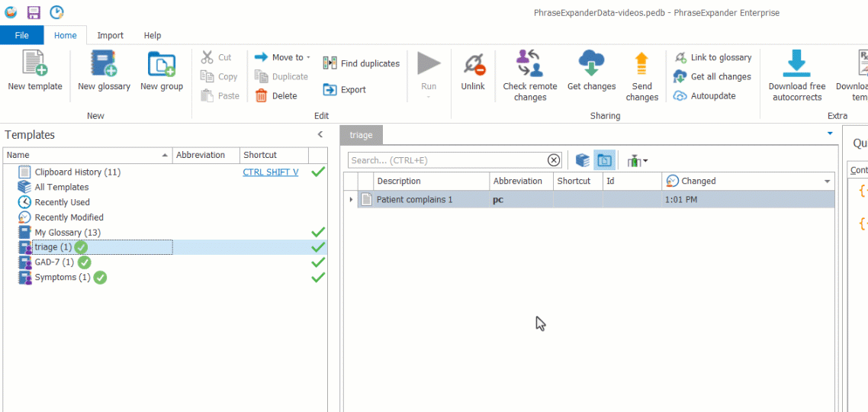Select Recently Modified
The width and height of the screenshot is (868, 412).
(69, 217)
